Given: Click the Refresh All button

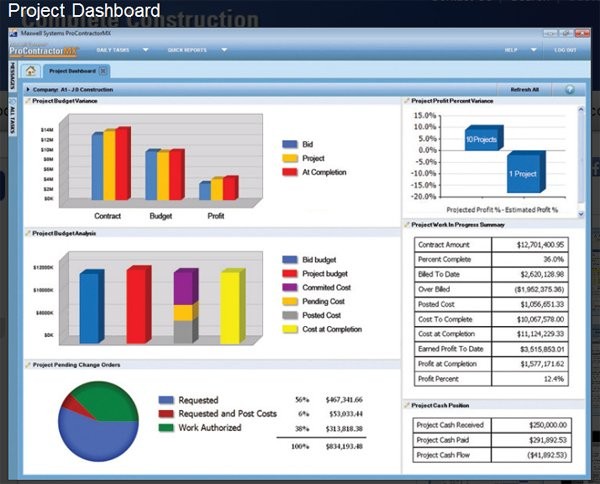Looking at the screenshot, I should point(527,89).
